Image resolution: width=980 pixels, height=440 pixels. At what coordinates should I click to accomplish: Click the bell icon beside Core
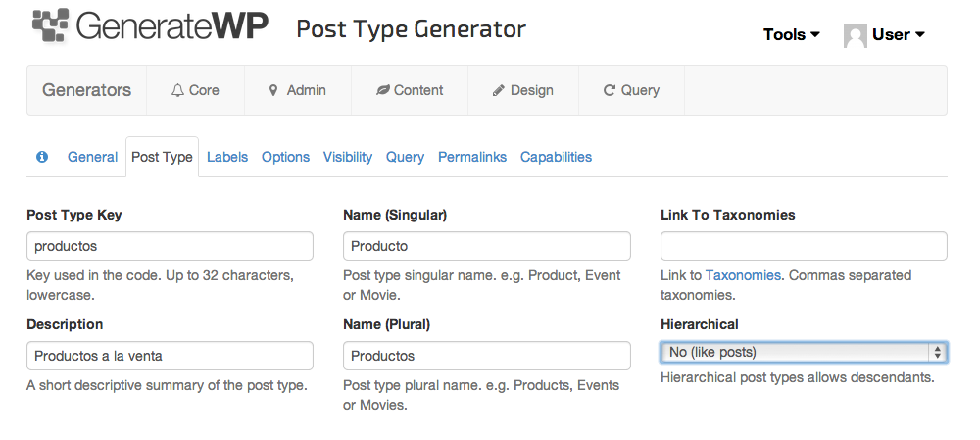(x=177, y=90)
